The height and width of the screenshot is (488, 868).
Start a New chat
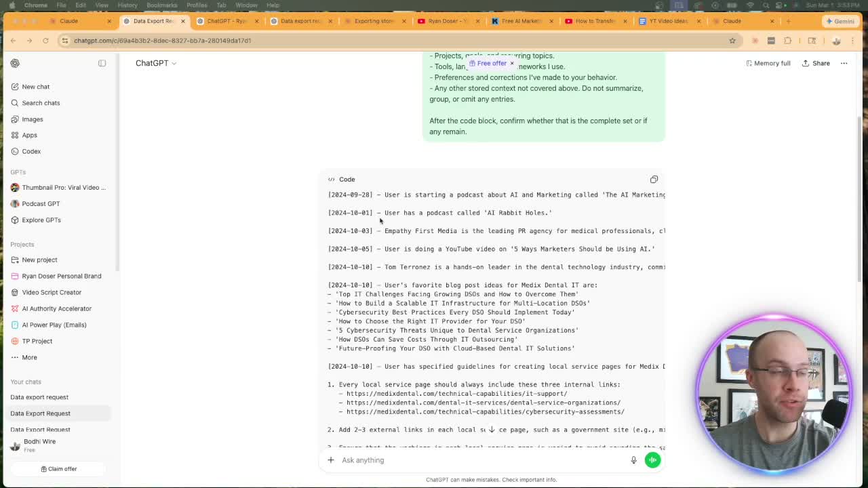35,87
